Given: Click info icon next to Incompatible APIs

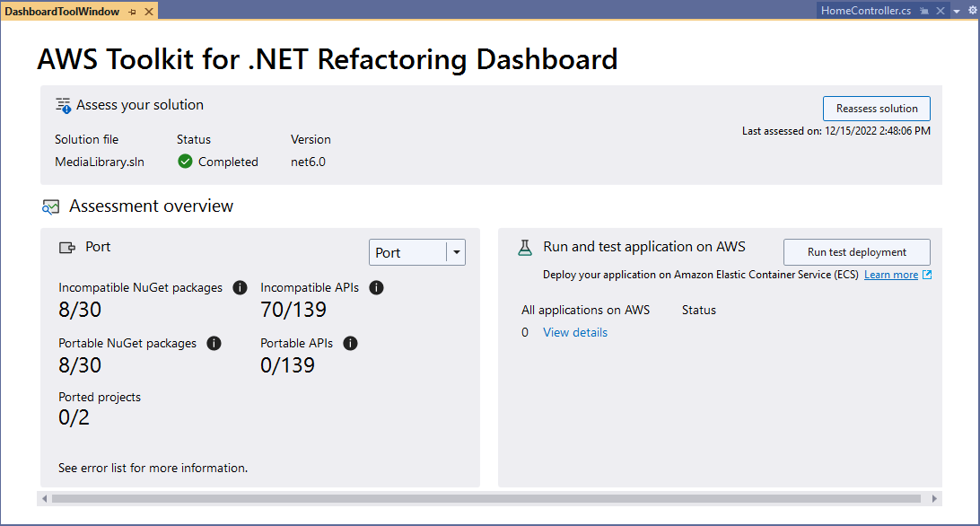Looking at the screenshot, I should tap(376, 288).
